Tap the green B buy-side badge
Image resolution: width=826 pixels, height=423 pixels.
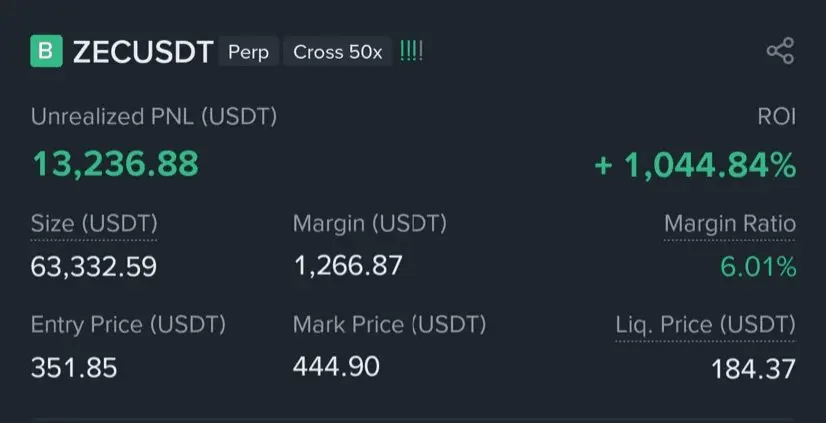(x=46, y=51)
